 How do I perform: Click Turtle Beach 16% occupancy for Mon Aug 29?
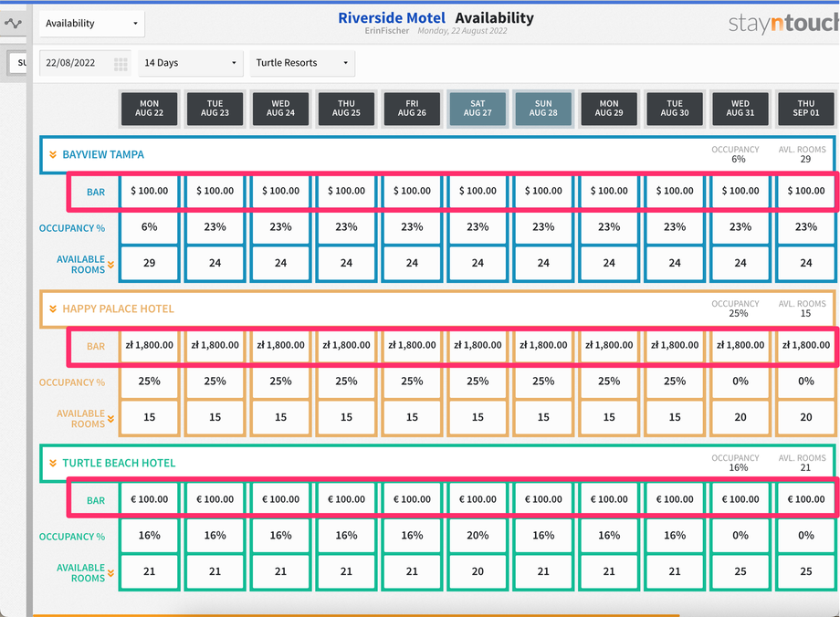coord(609,536)
